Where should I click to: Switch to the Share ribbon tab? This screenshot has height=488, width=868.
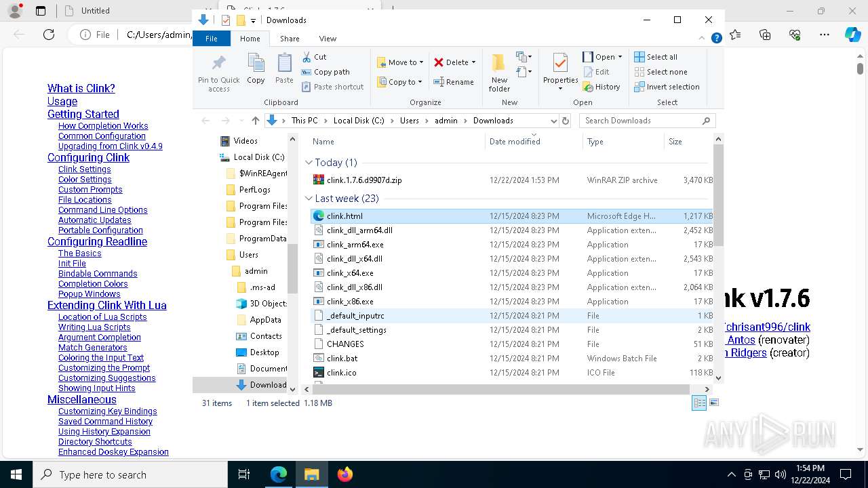tap(290, 39)
